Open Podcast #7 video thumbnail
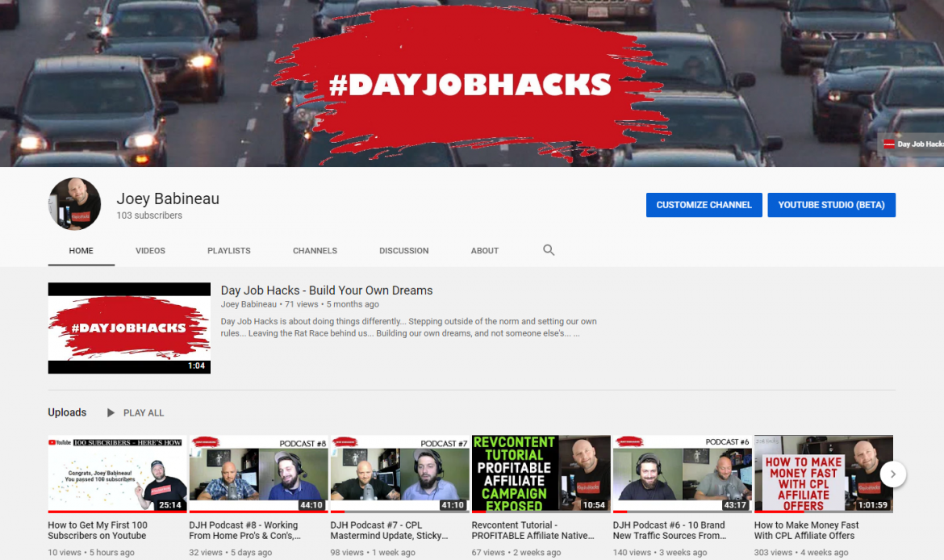Screen dimensions: 944x560 399,474
